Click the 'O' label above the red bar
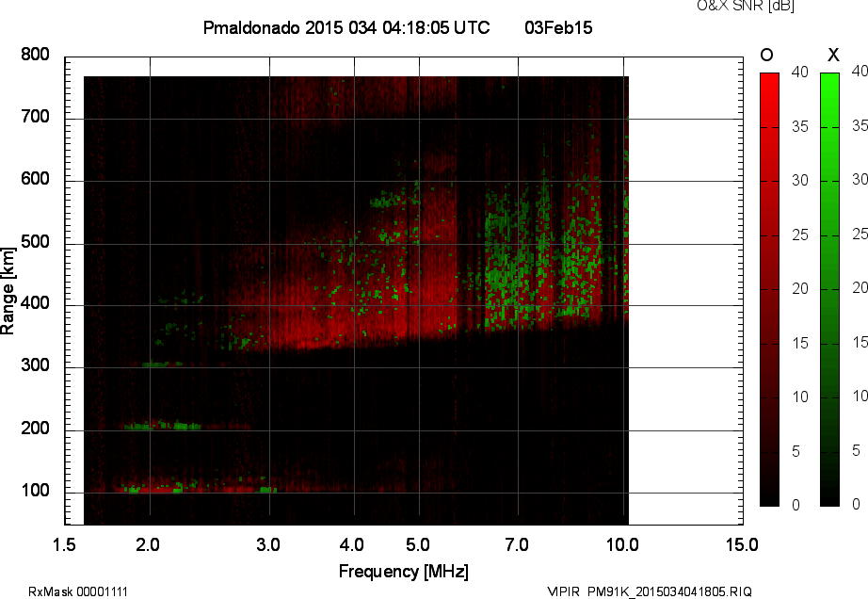Screen dimensions: 868x599 [766, 55]
